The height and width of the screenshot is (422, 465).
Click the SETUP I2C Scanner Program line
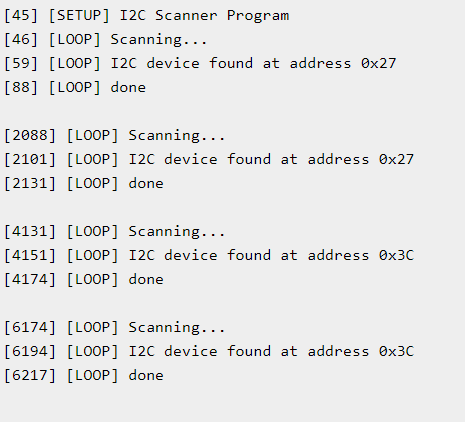[x=147, y=16]
